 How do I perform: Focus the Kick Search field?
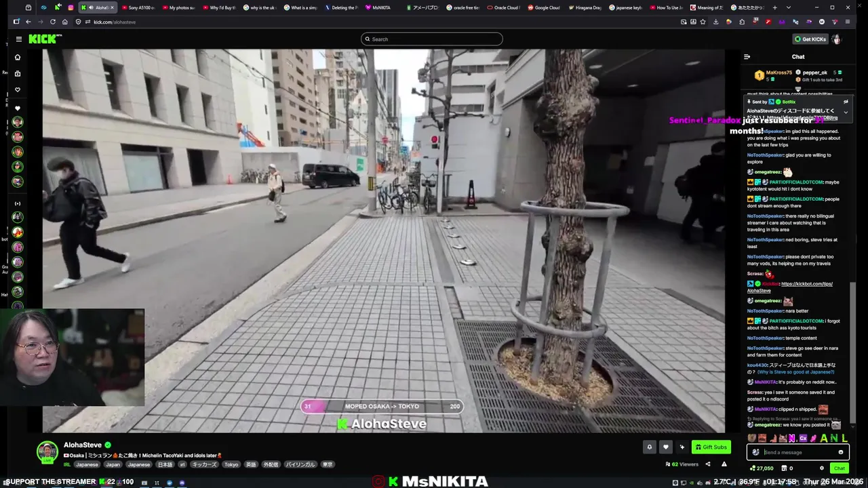(432, 39)
